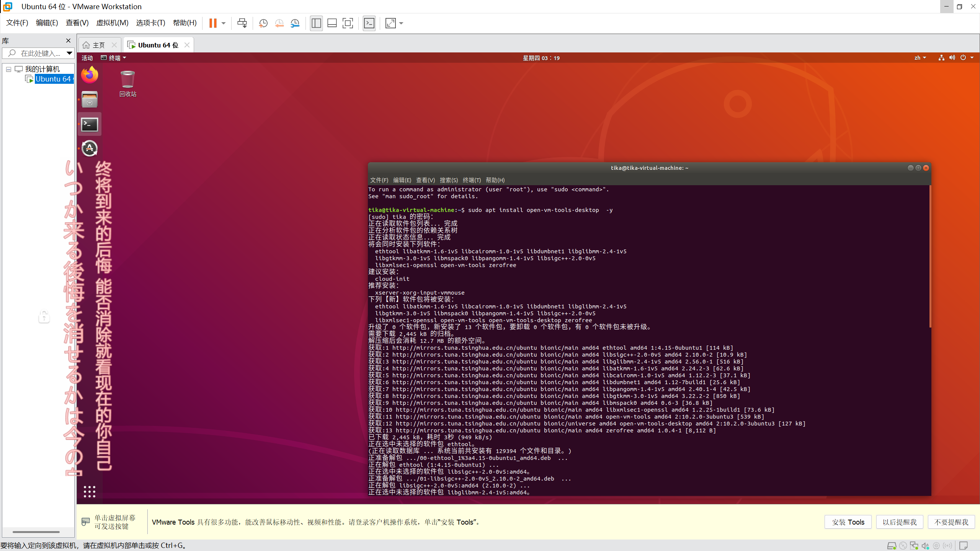Open the 虚拟机(M) menu

(x=112, y=23)
